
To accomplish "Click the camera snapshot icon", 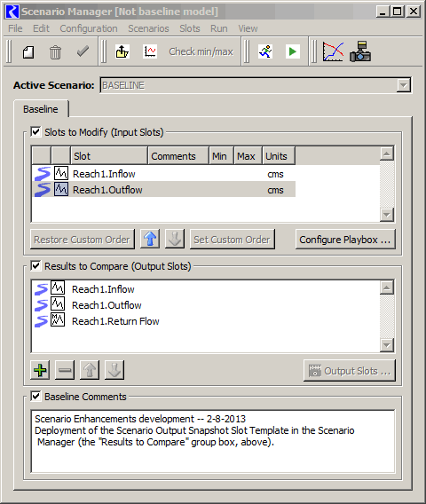I will click(x=360, y=51).
